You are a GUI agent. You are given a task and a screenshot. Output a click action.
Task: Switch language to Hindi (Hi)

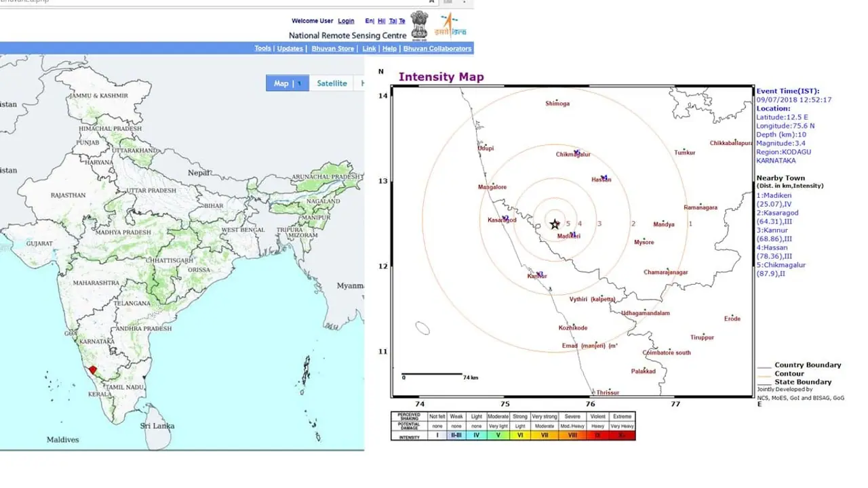tap(381, 21)
